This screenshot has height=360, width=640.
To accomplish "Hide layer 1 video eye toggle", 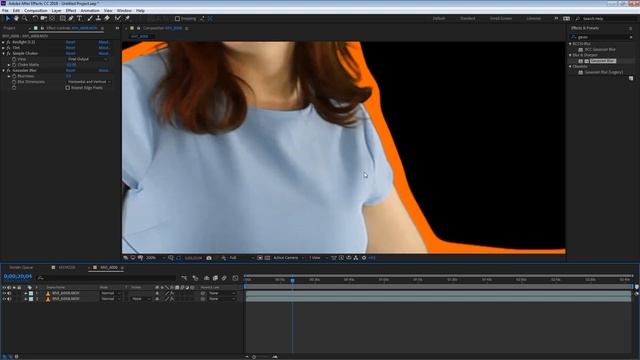I will click(4, 293).
